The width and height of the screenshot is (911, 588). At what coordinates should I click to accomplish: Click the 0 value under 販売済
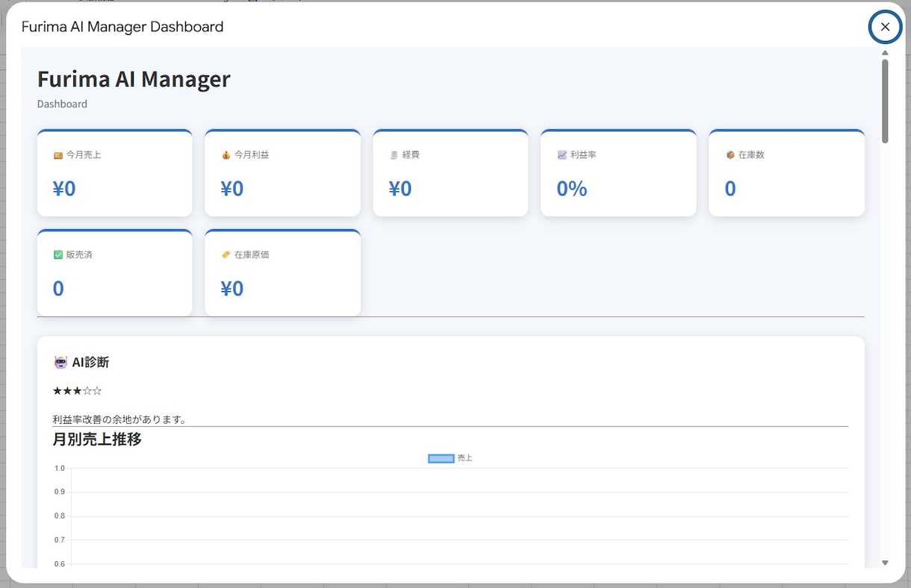click(x=58, y=289)
